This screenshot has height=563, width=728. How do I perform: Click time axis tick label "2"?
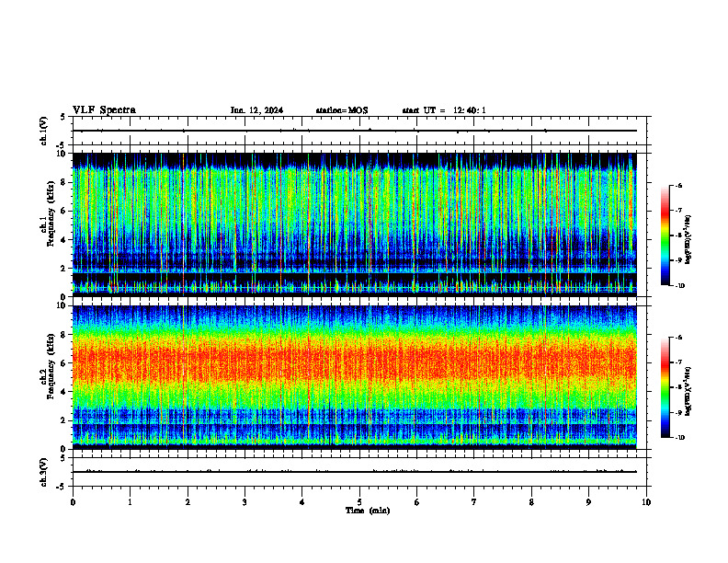(188, 502)
